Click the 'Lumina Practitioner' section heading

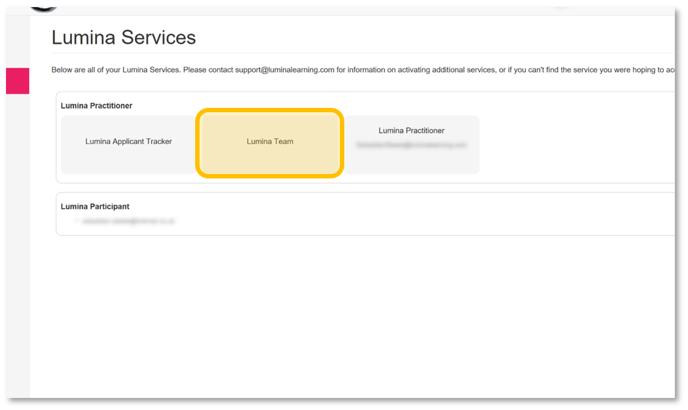pyautogui.click(x=97, y=105)
